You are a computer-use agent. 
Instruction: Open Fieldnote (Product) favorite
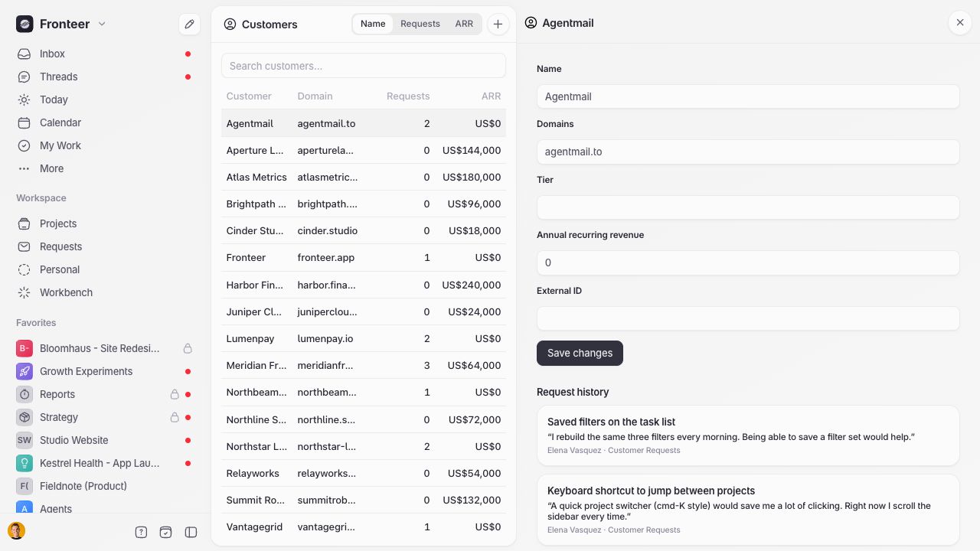tap(105, 486)
